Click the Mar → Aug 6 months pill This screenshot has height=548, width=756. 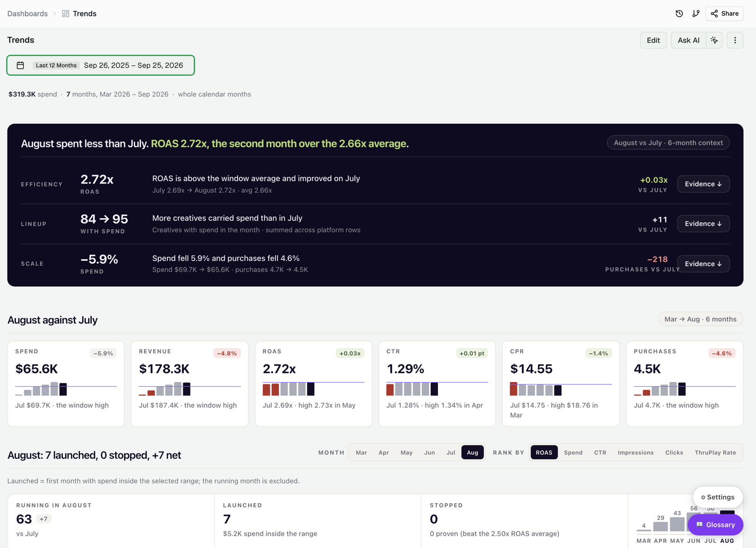[x=700, y=319]
